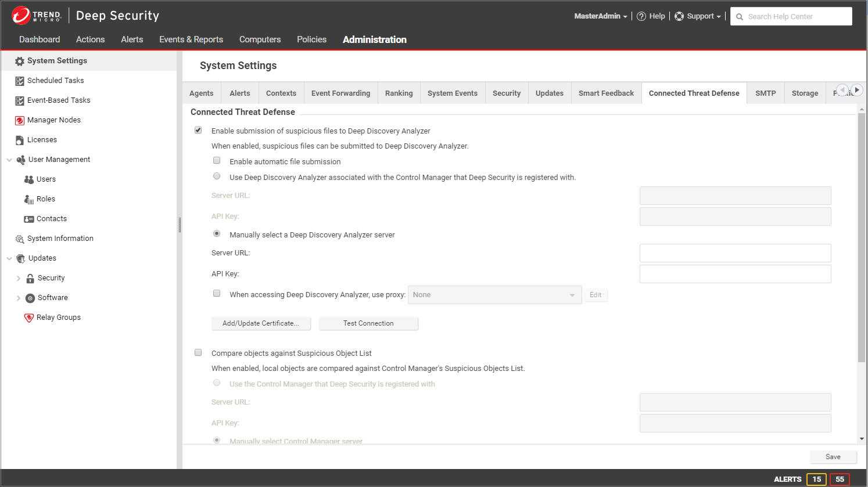Open the Events & Reports menu
Image resolution: width=868 pixels, height=487 pixels.
click(191, 39)
